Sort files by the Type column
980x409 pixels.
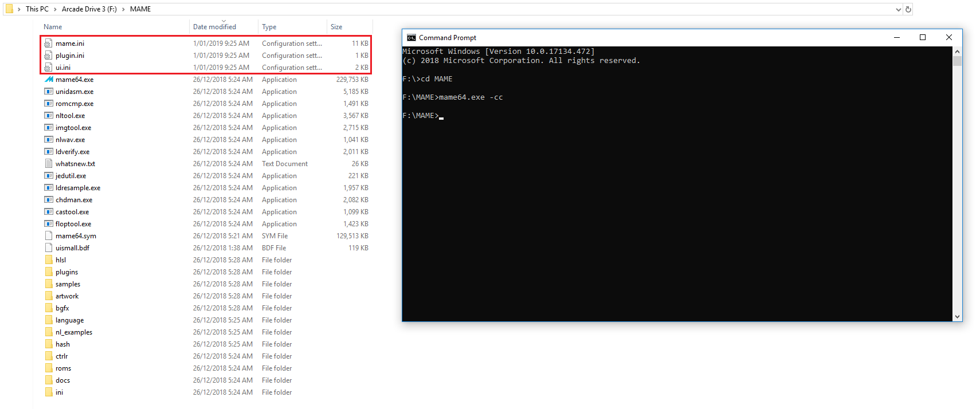269,27
